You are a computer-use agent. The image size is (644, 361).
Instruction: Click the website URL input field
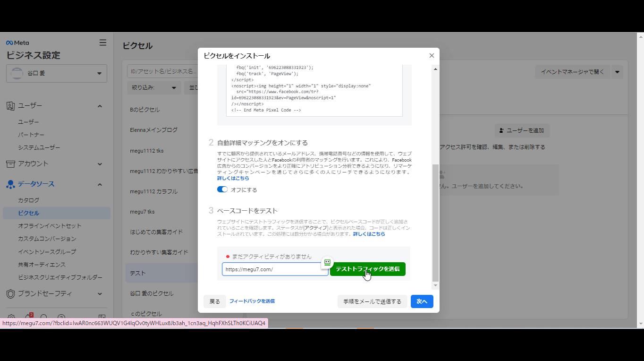tap(275, 269)
